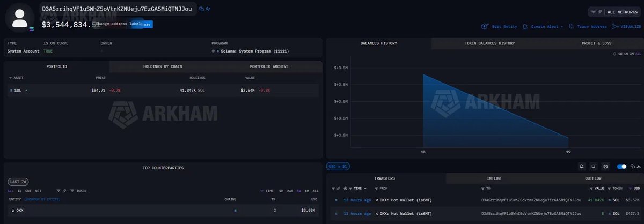
Task: Copy the wallet address with the copy icon
Action: tap(202, 9)
